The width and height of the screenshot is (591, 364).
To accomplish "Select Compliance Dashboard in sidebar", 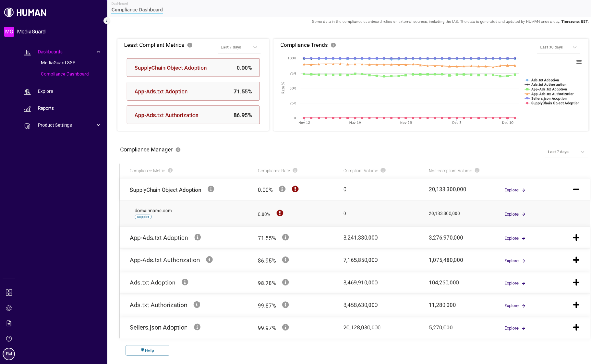I will click(65, 74).
